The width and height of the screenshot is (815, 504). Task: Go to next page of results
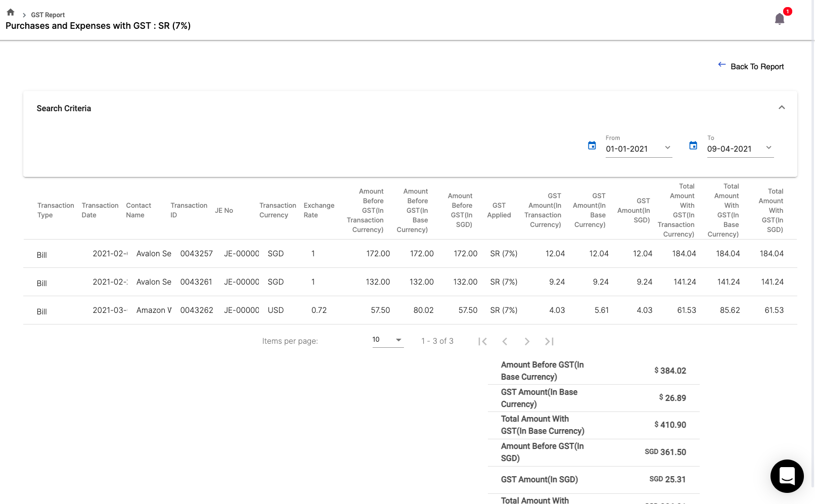coord(527,341)
